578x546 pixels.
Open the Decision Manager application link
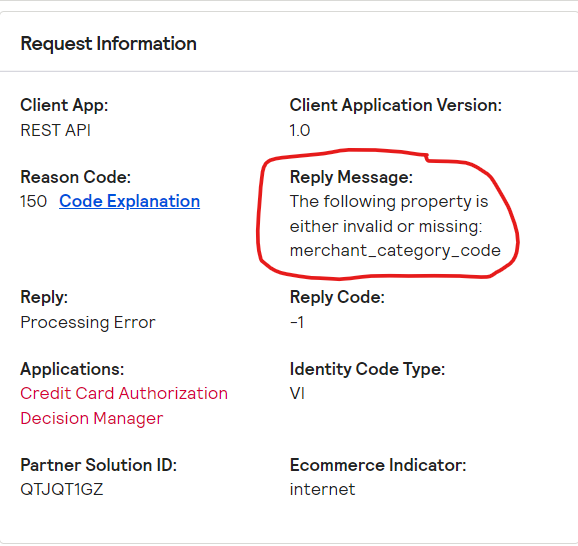pyautogui.click(x=91, y=418)
